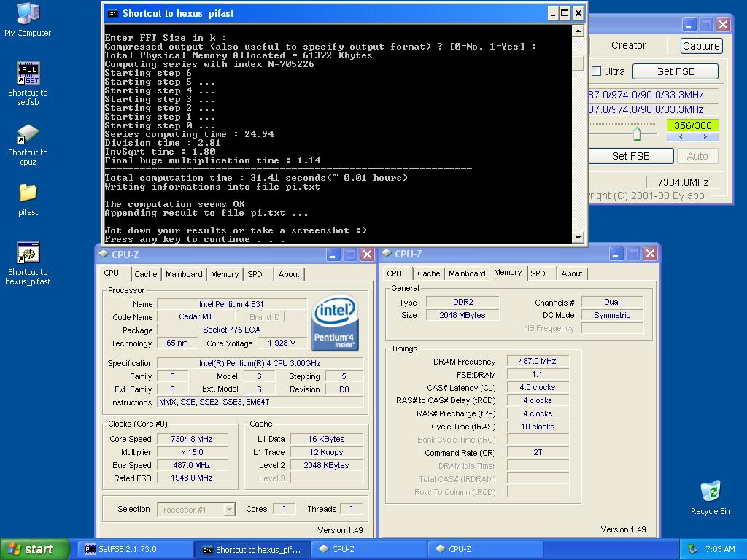Click the Core Voltage 1.928 V field
This screenshot has height=560, width=747.
(282, 343)
